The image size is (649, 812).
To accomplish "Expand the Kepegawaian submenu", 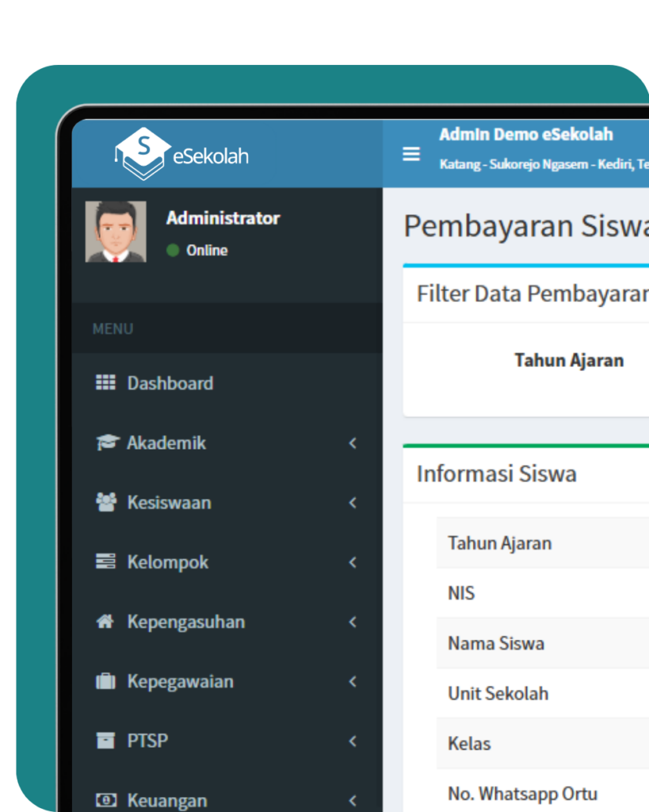I will (353, 680).
